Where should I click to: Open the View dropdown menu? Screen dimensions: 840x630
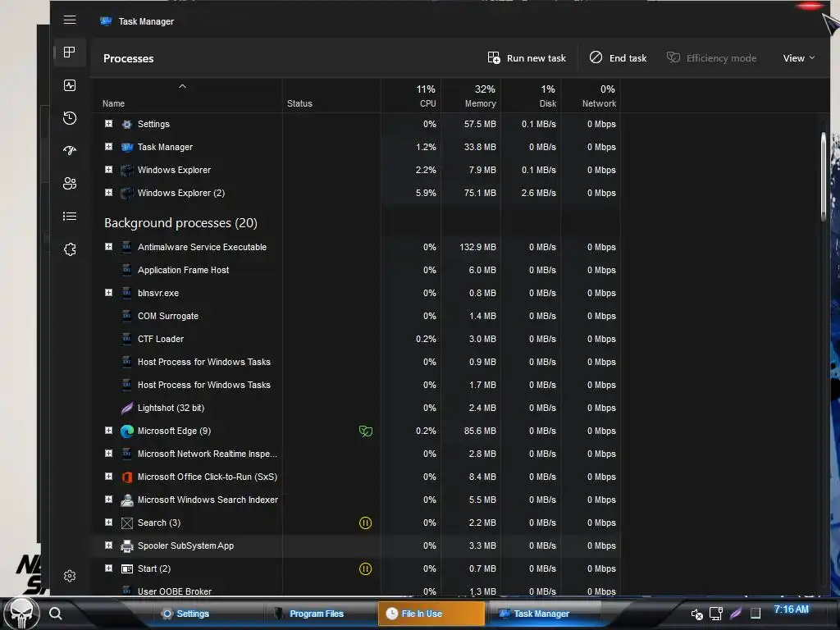pyautogui.click(x=799, y=58)
